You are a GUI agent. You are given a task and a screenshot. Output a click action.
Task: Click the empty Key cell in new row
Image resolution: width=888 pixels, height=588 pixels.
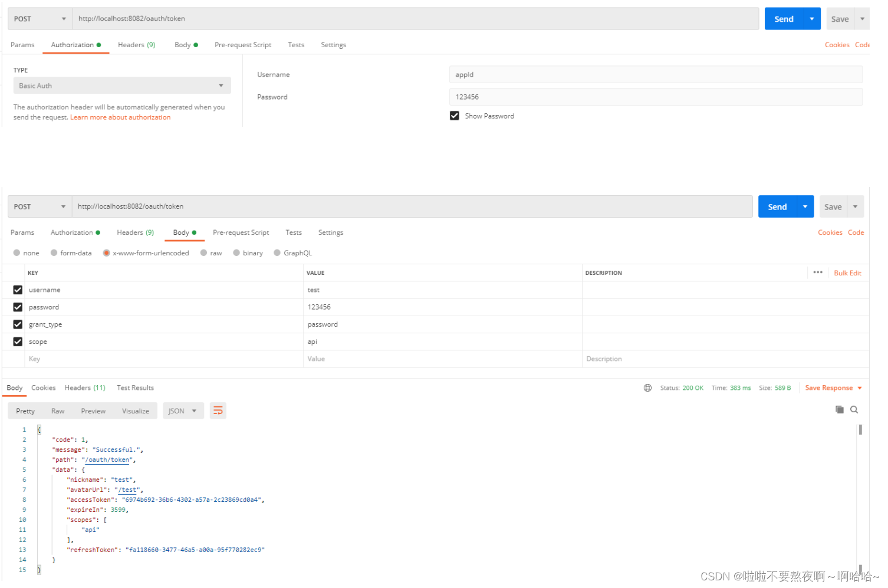164,359
